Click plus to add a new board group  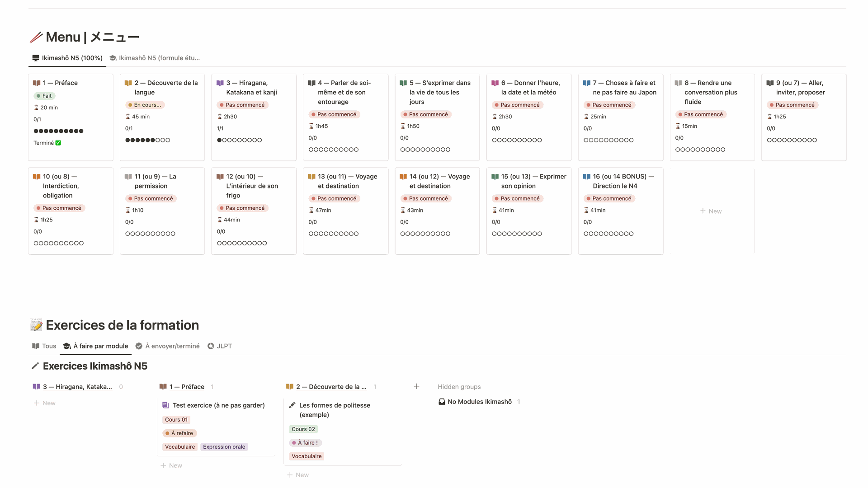pyautogui.click(x=416, y=387)
